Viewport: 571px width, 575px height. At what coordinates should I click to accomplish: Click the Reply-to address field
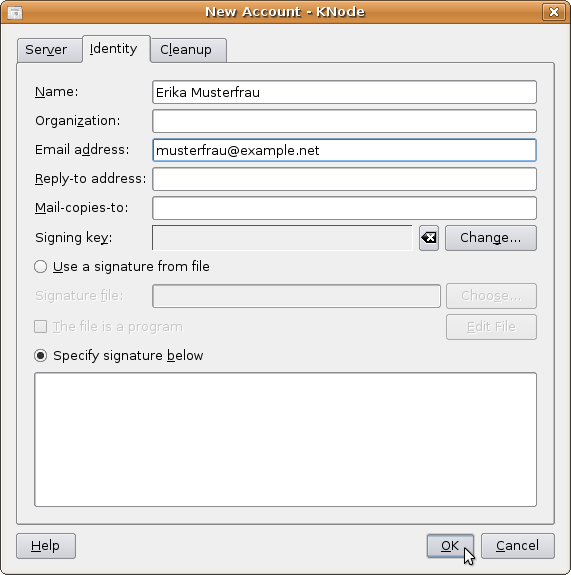344,179
